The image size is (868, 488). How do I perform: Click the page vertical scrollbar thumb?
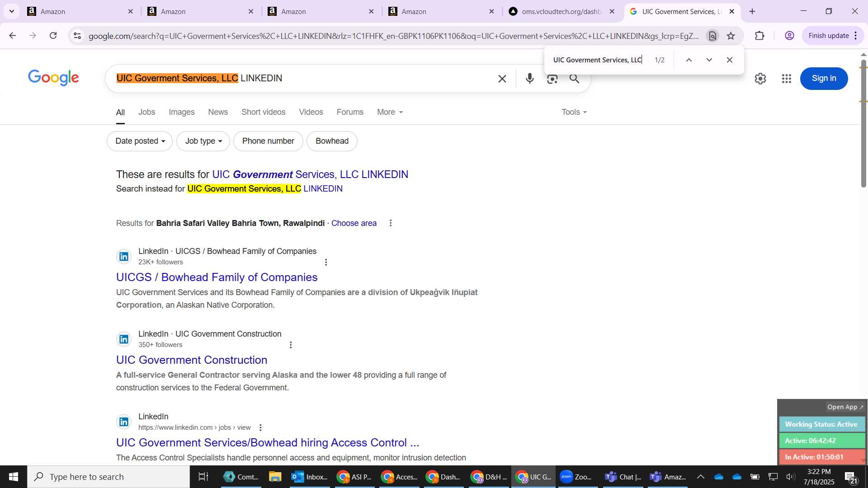[863, 123]
